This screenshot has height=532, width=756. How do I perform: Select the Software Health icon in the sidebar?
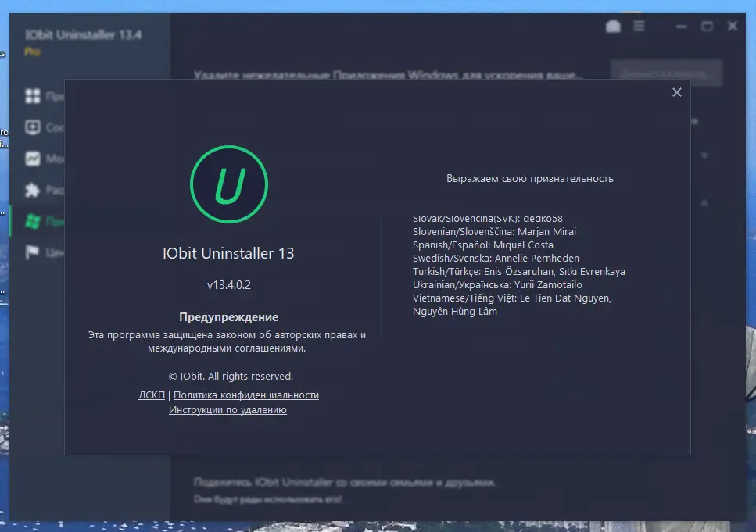pos(34,127)
